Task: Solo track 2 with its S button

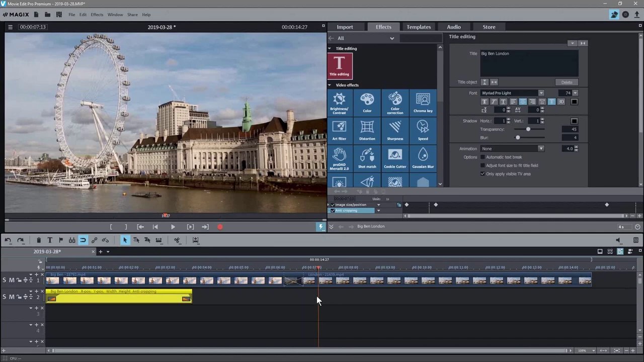Action: click(5, 297)
